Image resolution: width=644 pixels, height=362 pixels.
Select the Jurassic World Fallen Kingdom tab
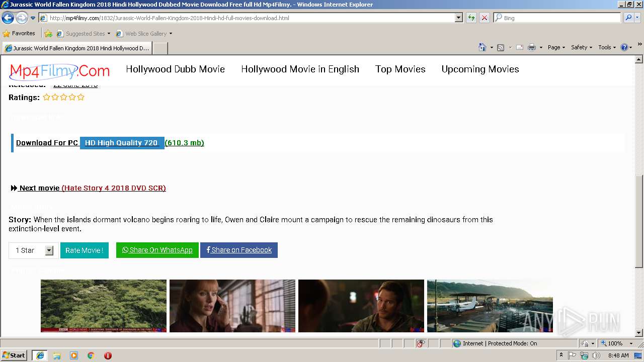click(77, 48)
